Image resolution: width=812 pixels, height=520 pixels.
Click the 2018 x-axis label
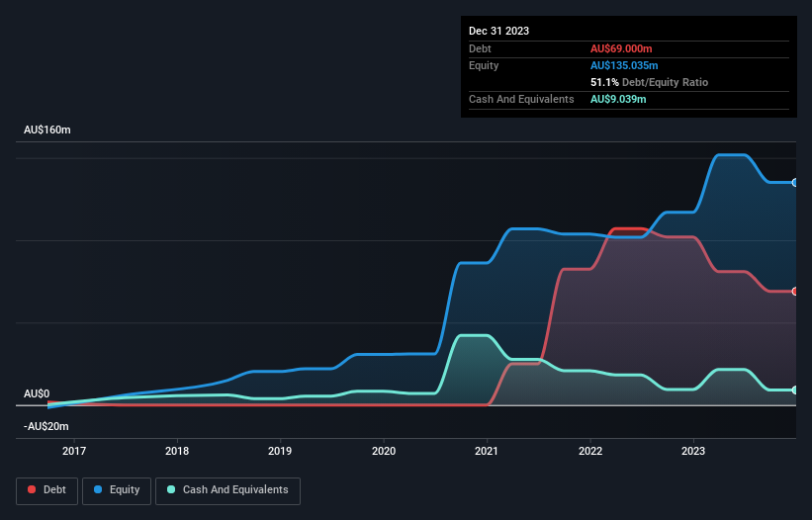coord(177,451)
